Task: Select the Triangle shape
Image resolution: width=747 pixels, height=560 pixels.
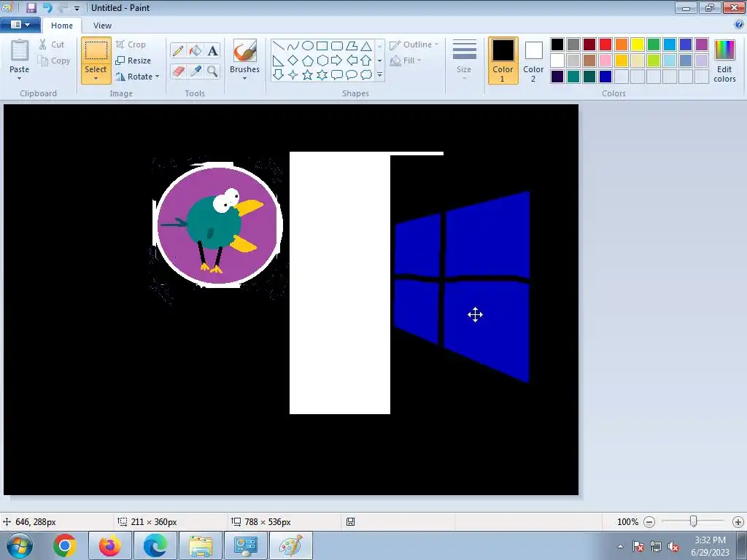Action: pyautogui.click(x=366, y=46)
